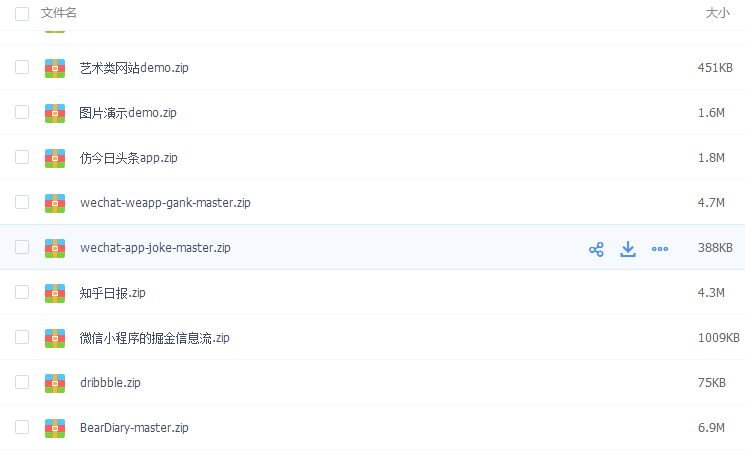The width and height of the screenshot is (745, 460).
Task: Click the zip icon of 微信小程序的掘金信息流.zip
Action: (55, 338)
